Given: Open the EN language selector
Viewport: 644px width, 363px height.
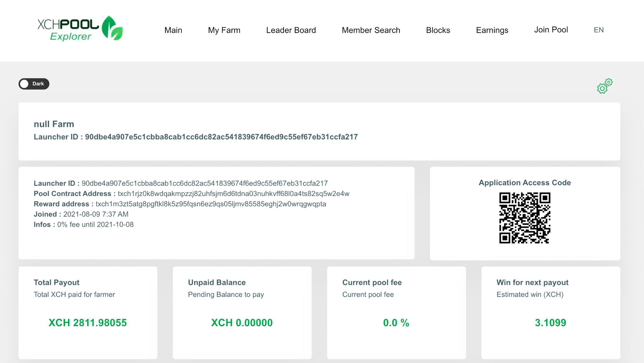Looking at the screenshot, I should (x=598, y=30).
